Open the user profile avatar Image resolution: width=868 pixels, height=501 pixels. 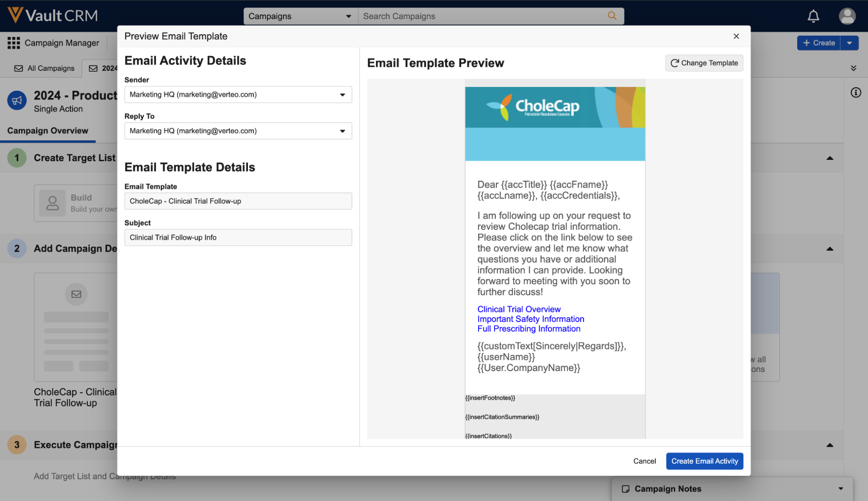(x=847, y=17)
